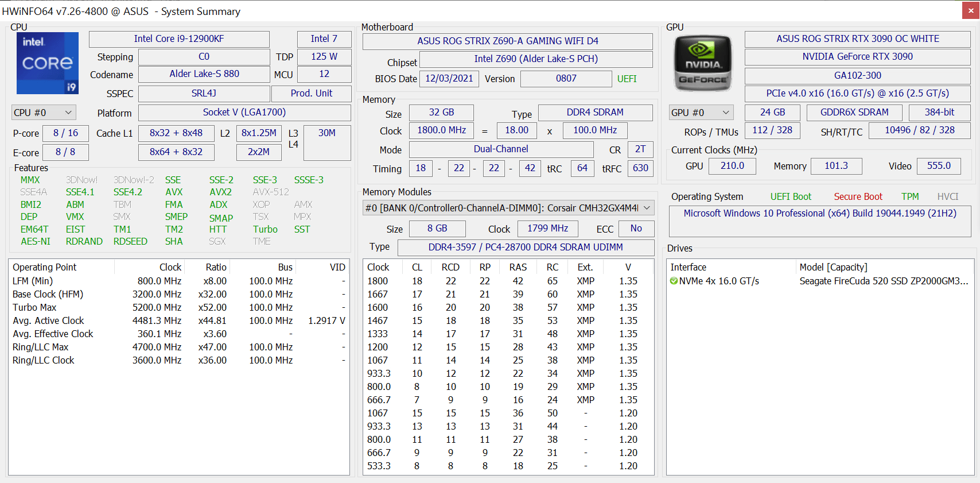Select the PCIe v4.0 x16 link field
This screenshot has width=980, height=483.
858,94
